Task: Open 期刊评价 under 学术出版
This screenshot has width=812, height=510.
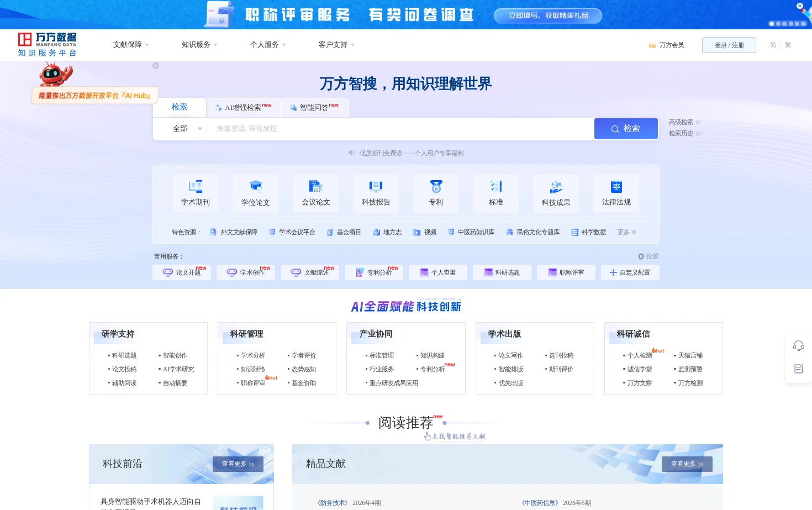Action: coord(561,369)
